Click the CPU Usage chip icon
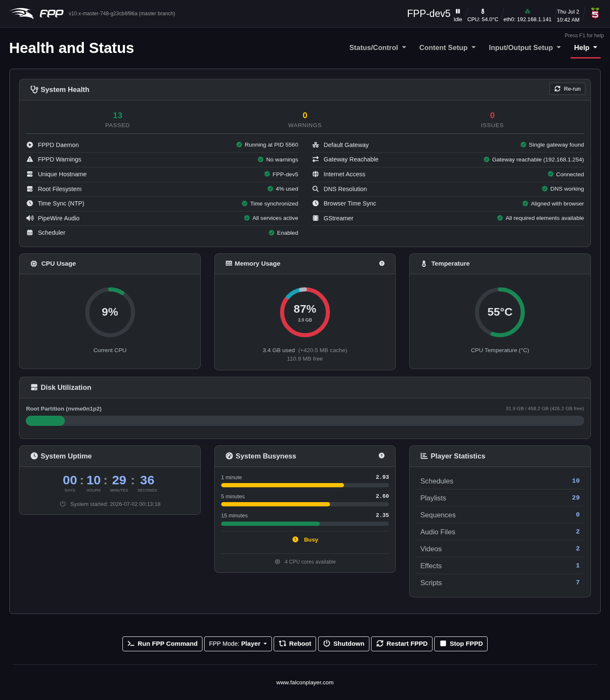The image size is (610, 700). click(x=34, y=264)
